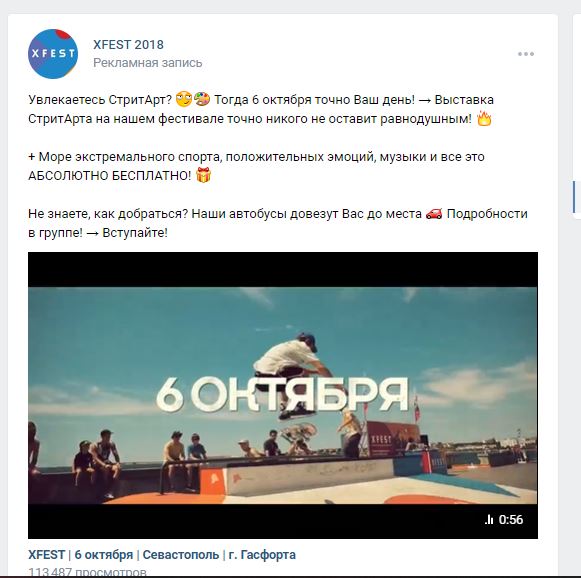The width and height of the screenshot is (581, 578).
Task: Click the Вступайте! text in the post
Action: [x=135, y=233]
